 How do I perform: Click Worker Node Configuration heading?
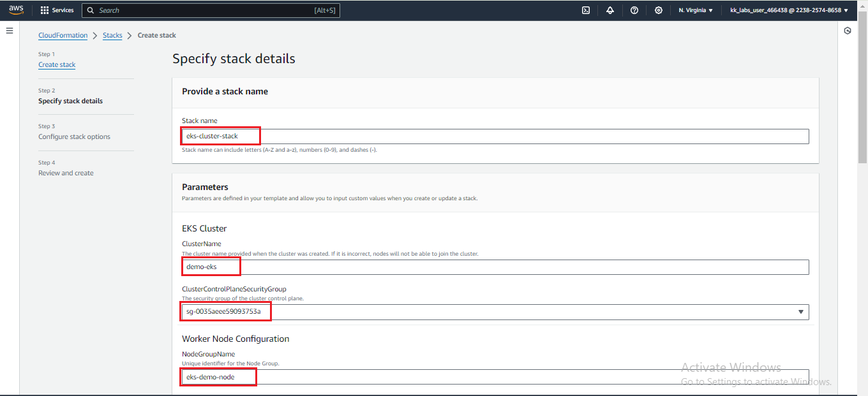pyautogui.click(x=236, y=339)
